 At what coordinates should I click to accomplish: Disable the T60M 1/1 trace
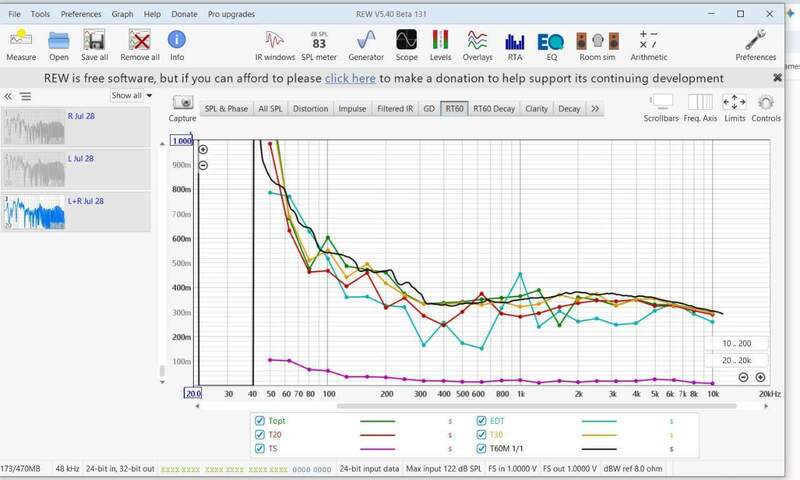pyautogui.click(x=481, y=448)
